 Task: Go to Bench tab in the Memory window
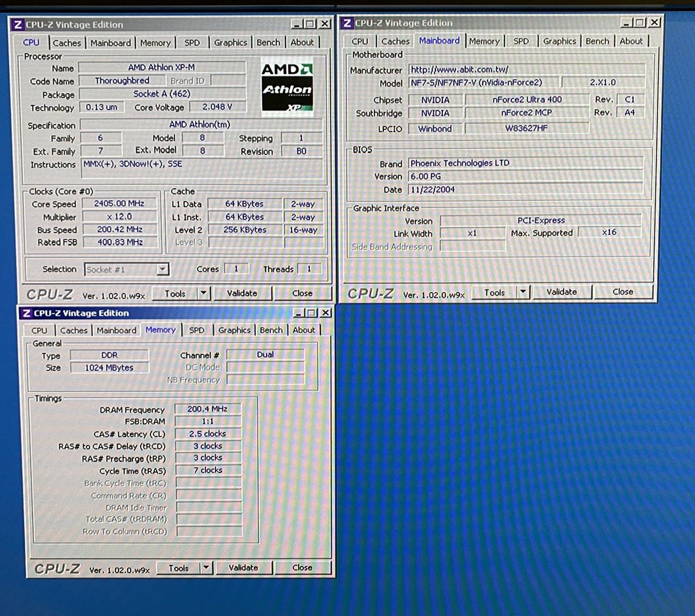pyautogui.click(x=271, y=330)
